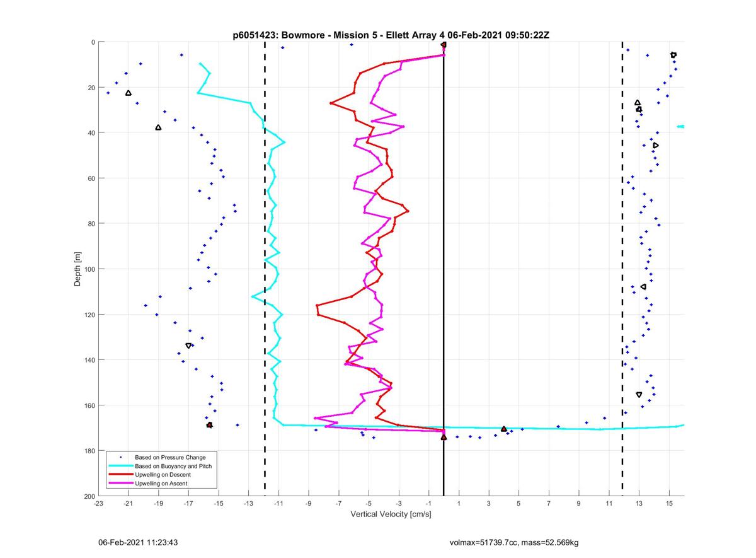Click y-axis tick label '60'
756x558 pixels.
[x=91, y=178]
